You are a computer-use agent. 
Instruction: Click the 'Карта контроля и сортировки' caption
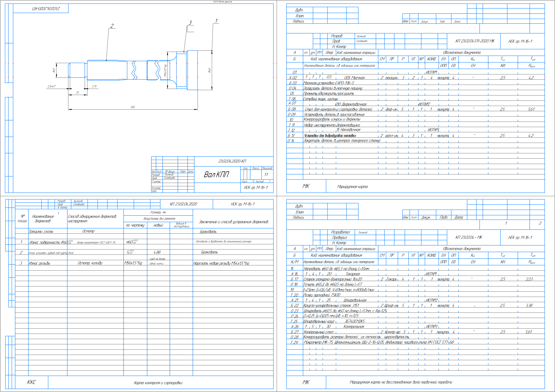(158, 383)
